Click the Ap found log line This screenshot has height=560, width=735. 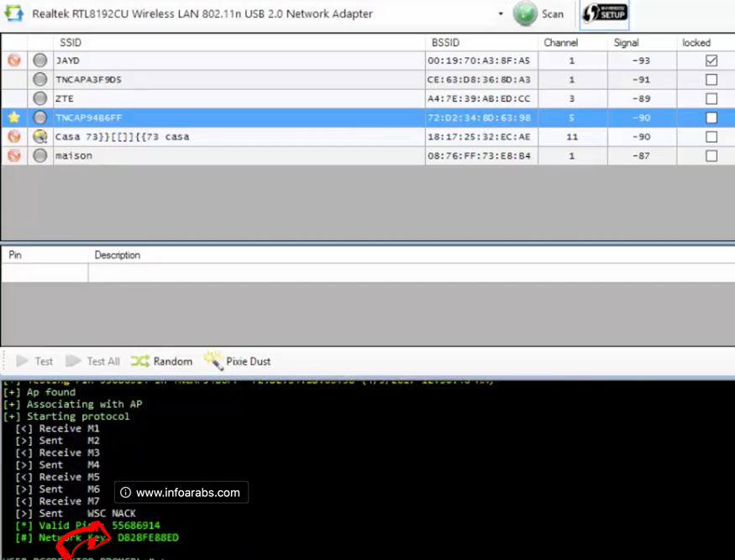tap(39, 392)
